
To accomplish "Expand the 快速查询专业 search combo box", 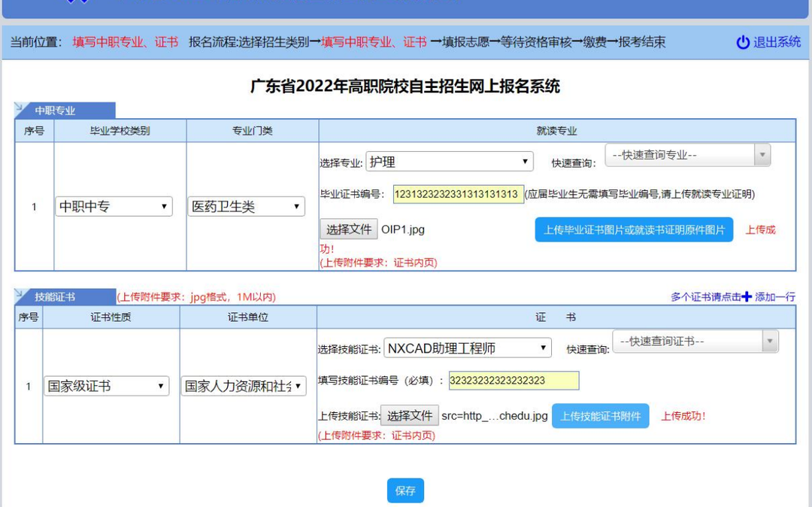I will click(687, 156).
